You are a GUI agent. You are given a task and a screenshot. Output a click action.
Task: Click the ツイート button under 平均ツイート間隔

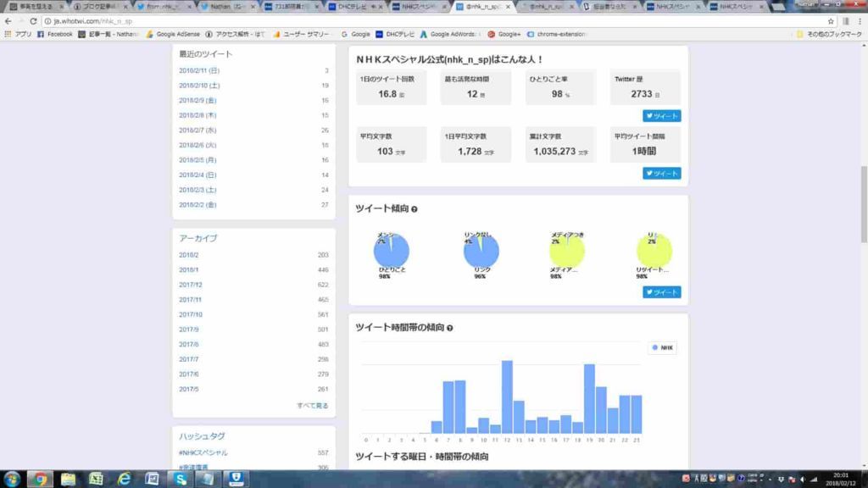pos(661,174)
